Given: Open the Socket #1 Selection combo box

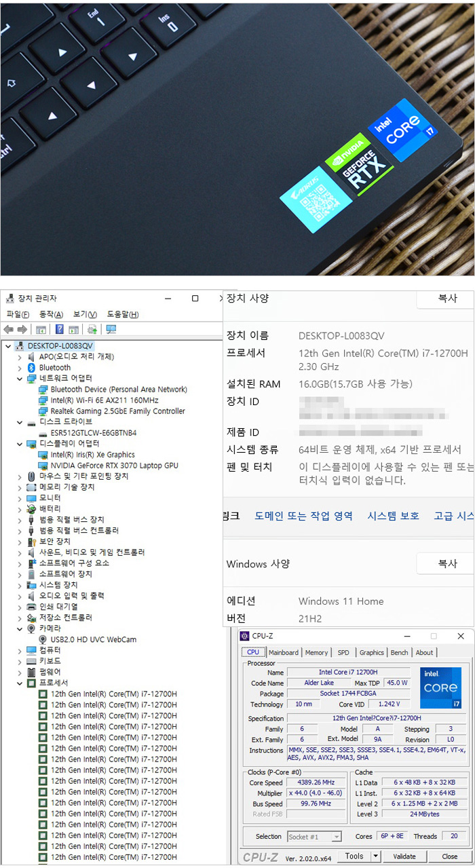Looking at the screenshot, I should pos(314,836).
